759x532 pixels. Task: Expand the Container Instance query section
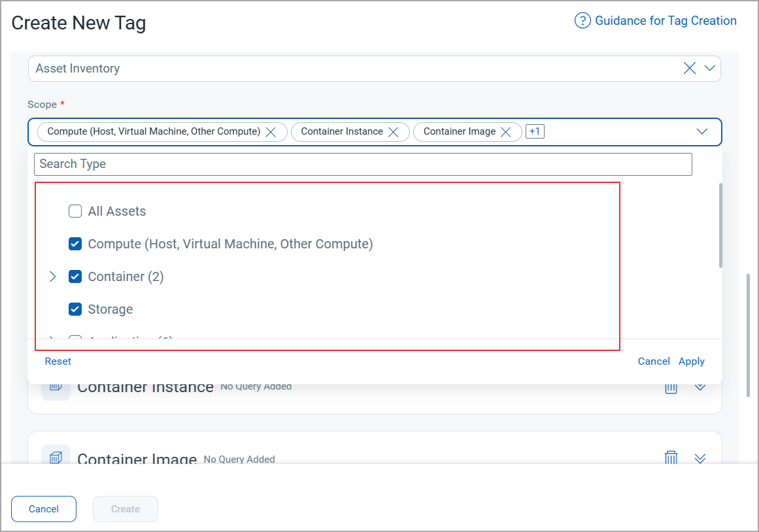(x=700, y=387)
